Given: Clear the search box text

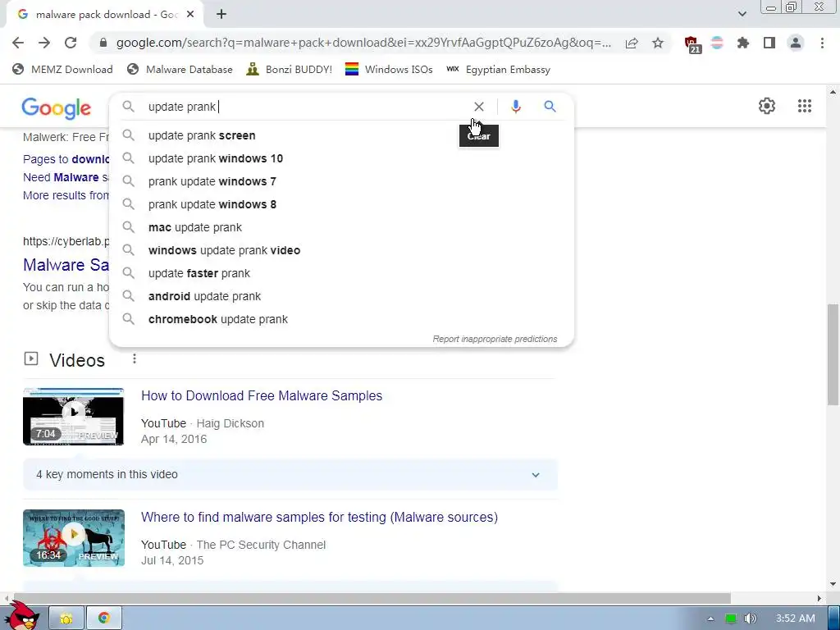Looking at the screenshot, I should (x=479, y=107).
